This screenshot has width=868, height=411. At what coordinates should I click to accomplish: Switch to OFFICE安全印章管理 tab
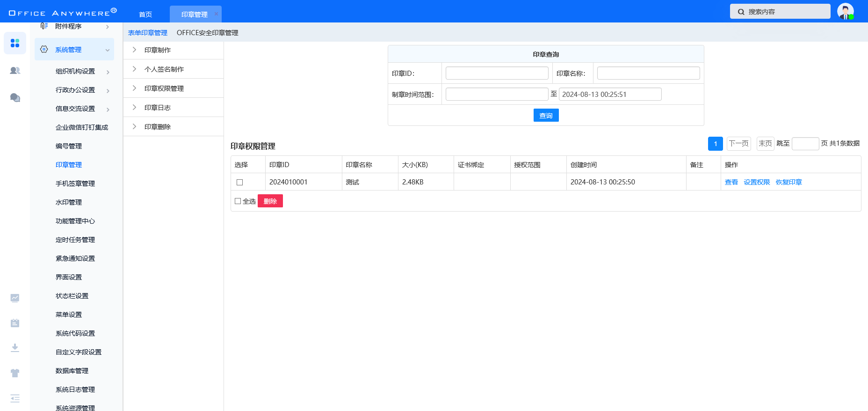click(x=207, y=33)
